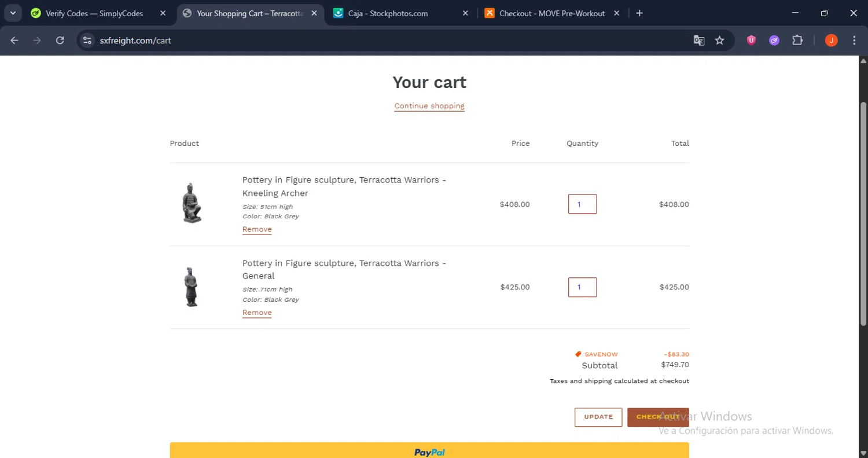Click Continue shopping link

pos(429,106)
